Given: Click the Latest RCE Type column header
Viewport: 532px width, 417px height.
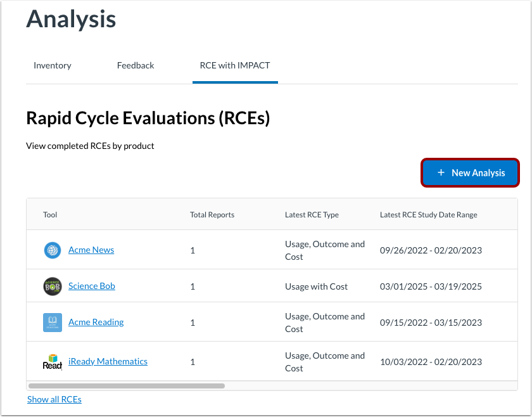Looking at the screenshot, I should [x=312, y=215].
